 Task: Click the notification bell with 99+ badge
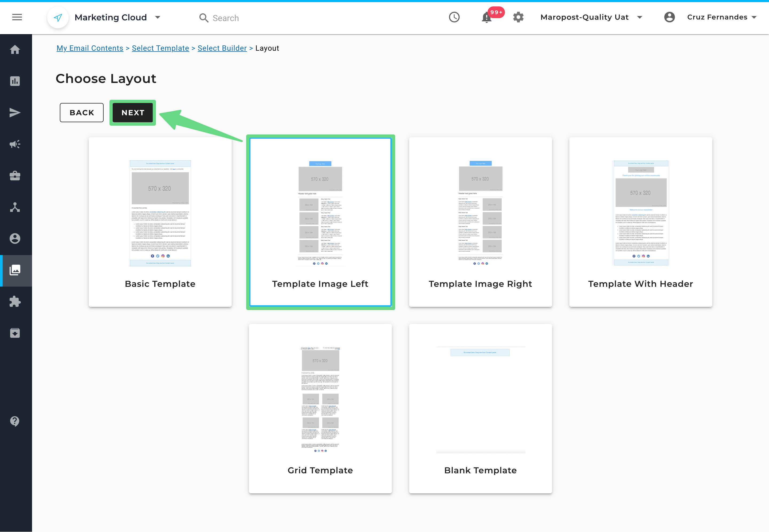coord(487,17)
